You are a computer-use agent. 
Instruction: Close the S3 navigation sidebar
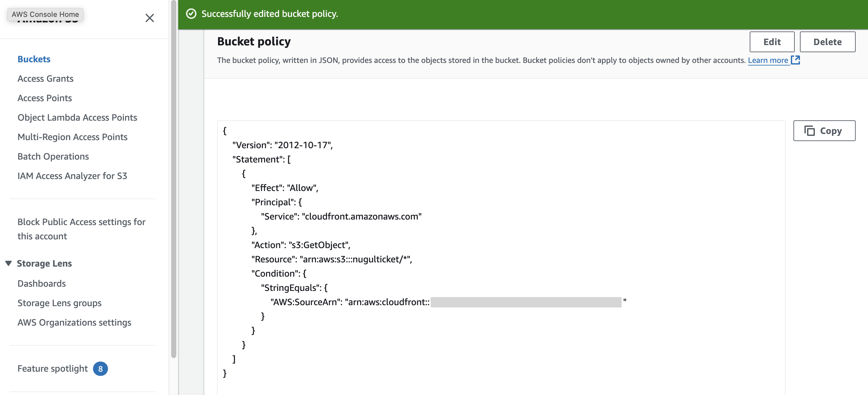point(150,18)
